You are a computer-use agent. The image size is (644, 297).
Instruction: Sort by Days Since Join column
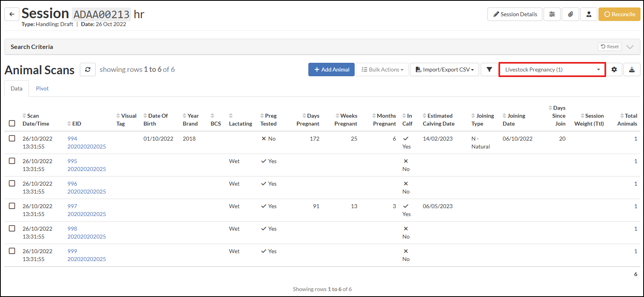pos(557,116)
